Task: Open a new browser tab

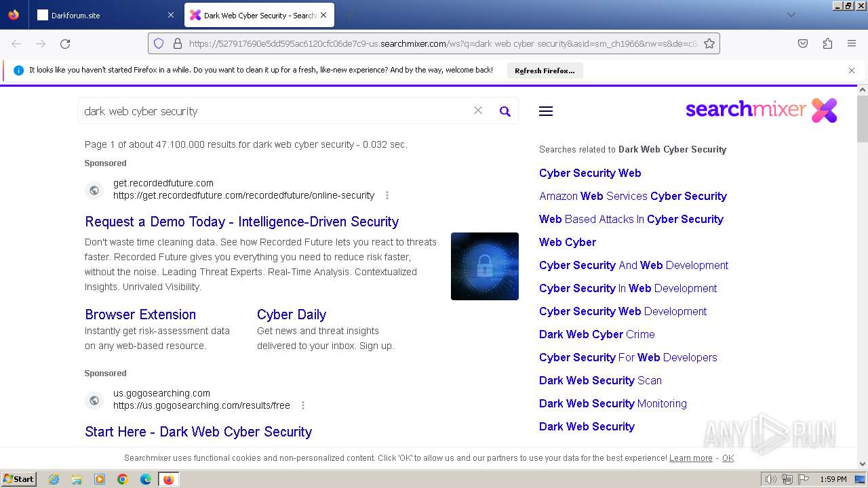Action: pos(349,15)
